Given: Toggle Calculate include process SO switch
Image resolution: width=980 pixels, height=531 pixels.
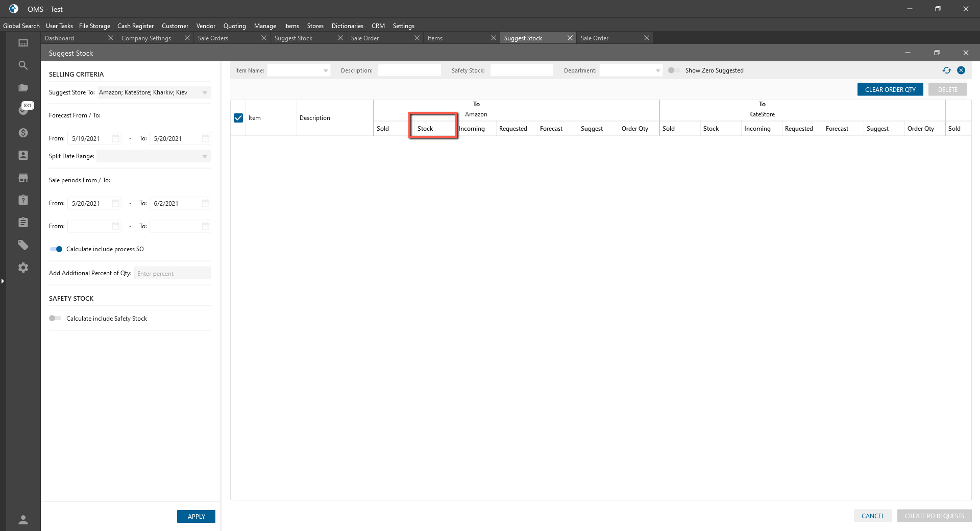Looking at the screenshot, I should [x=56, y=249].
